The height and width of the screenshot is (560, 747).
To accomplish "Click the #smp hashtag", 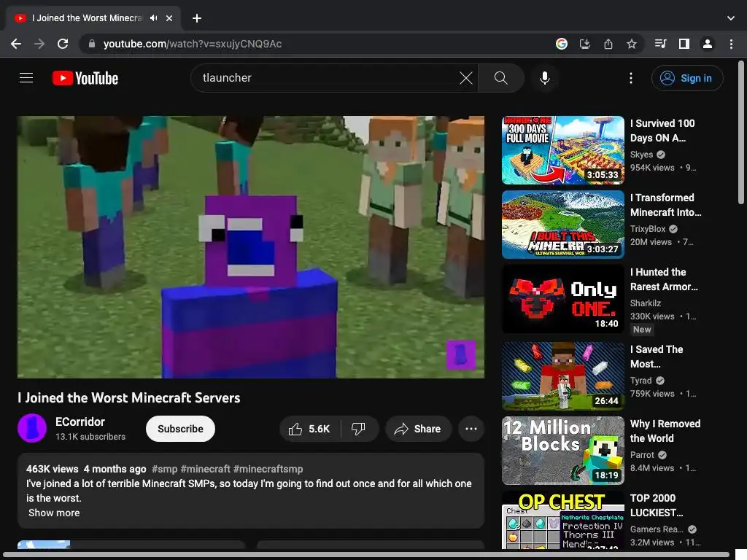I will click(164, 469).
